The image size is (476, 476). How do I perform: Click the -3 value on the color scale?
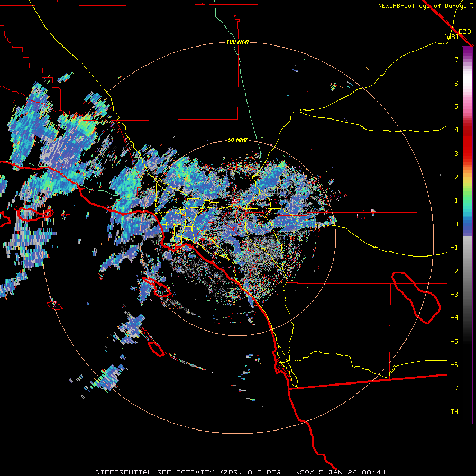pos(454,295)
